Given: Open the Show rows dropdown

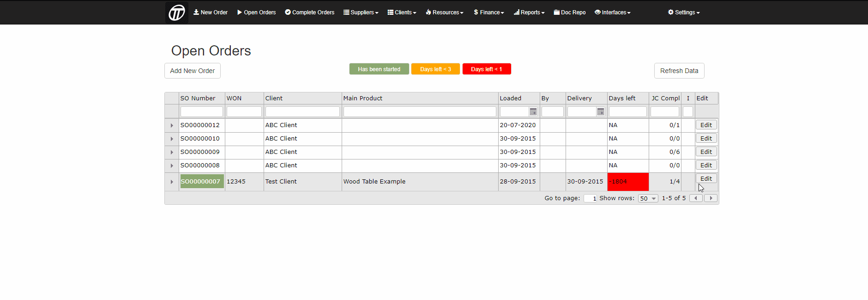Looking at the screenshot, I should 648,198.
